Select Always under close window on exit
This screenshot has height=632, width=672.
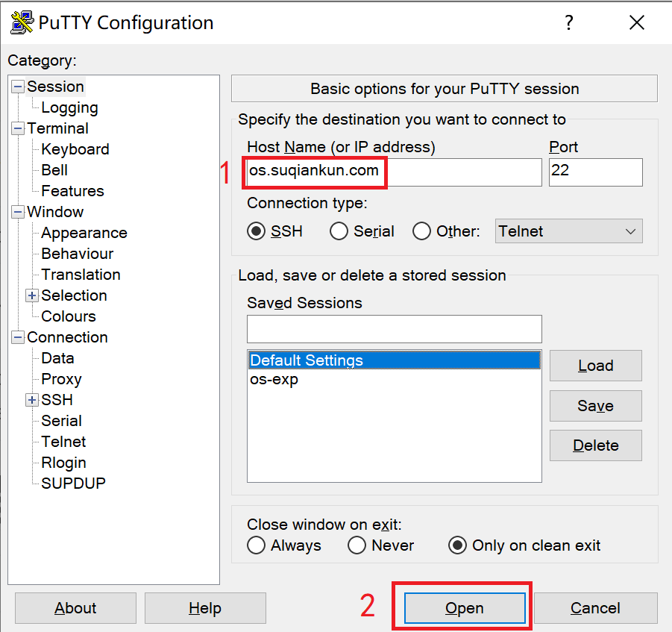point(257,545)
